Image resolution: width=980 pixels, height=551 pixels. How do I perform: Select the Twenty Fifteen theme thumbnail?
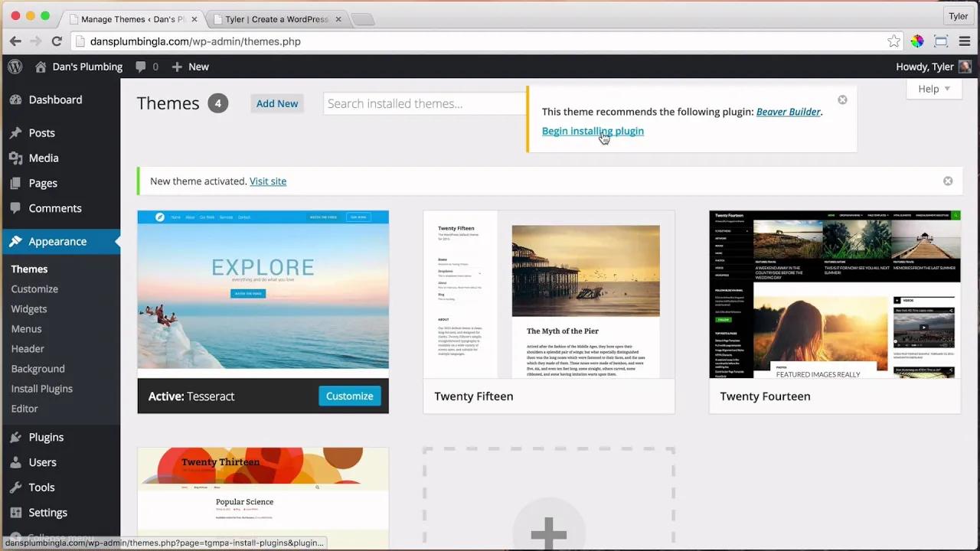point(549,295)
